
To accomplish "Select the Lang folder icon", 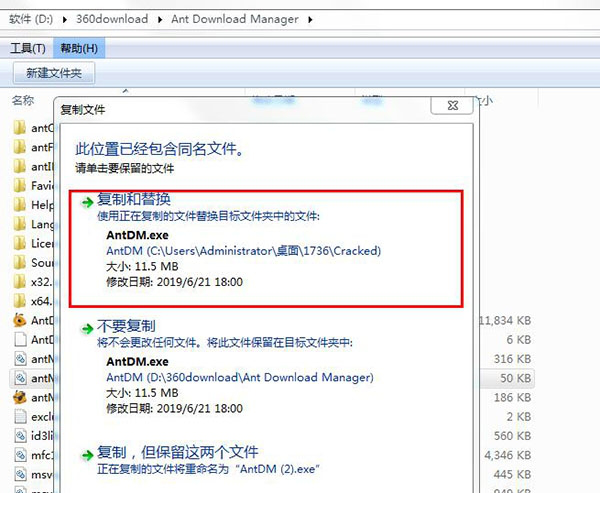I will [x=20, y=224].
